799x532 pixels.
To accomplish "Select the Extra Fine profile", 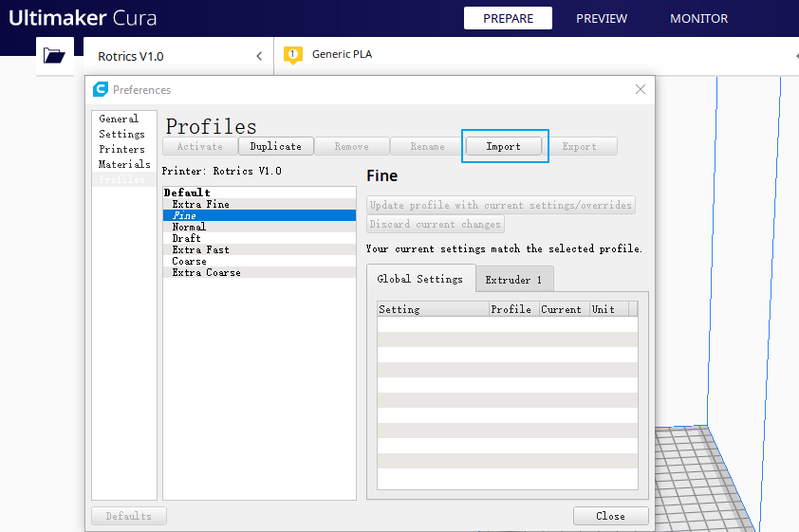I will point(259,204).
